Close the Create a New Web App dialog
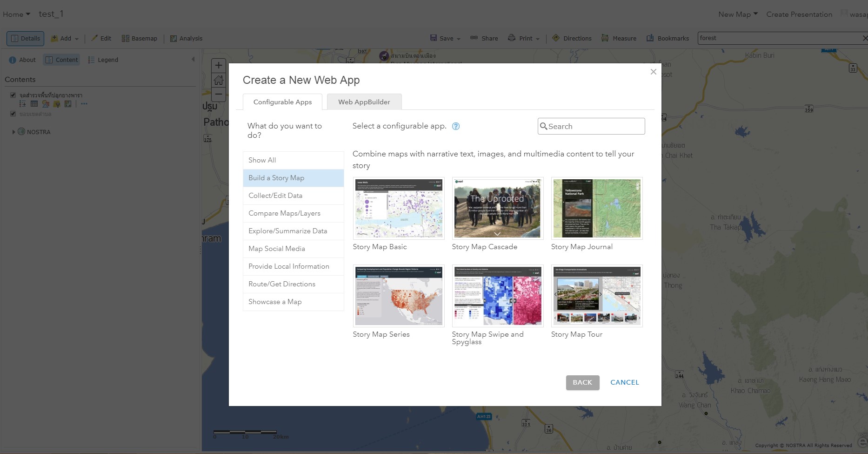Viewport: 868px width, 454px height. [x=654, y=72]
